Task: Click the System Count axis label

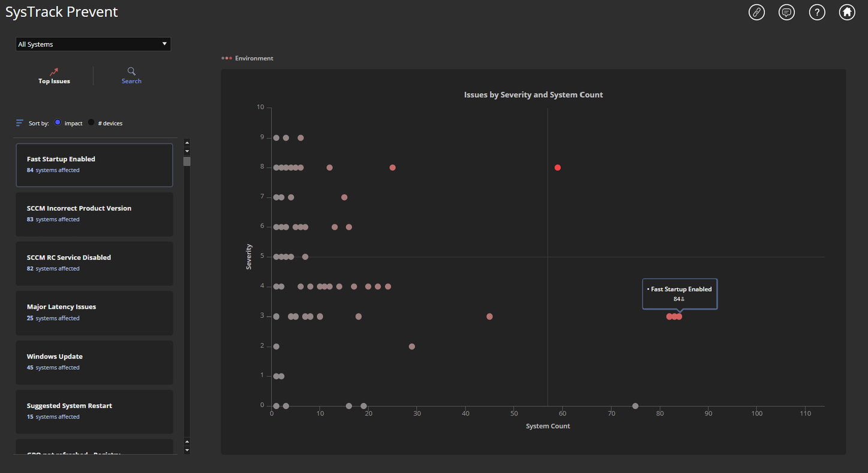Action: 548,426
